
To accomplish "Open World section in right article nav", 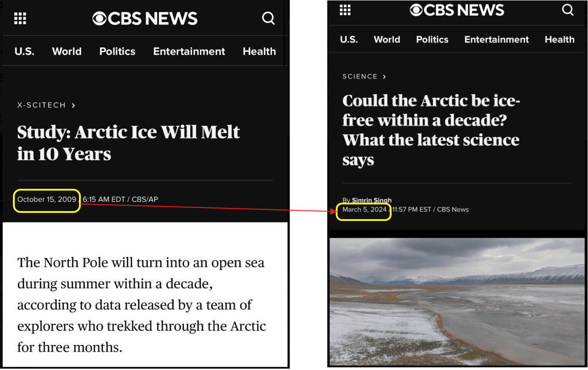I will [387, 39].
